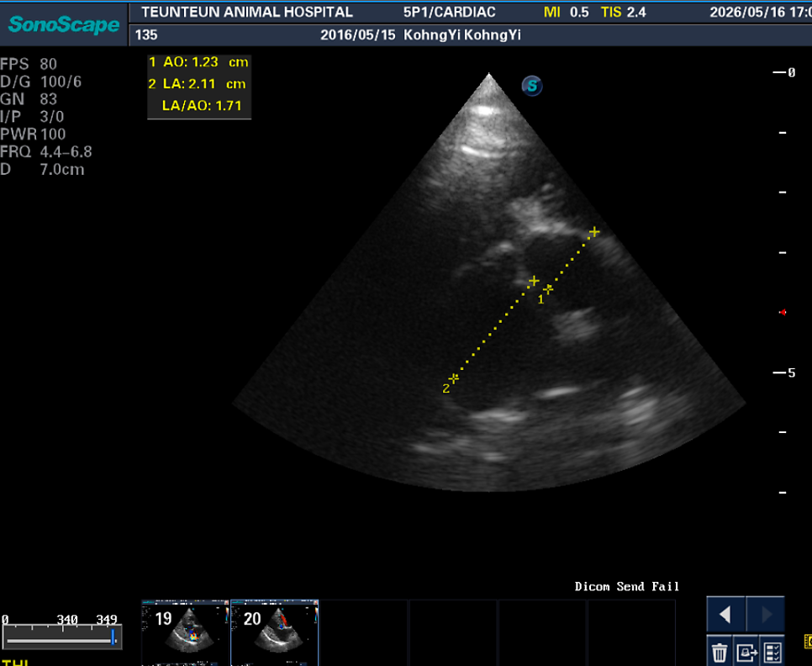Open clipboard thumbnail number 19

[x=185, y=632]
